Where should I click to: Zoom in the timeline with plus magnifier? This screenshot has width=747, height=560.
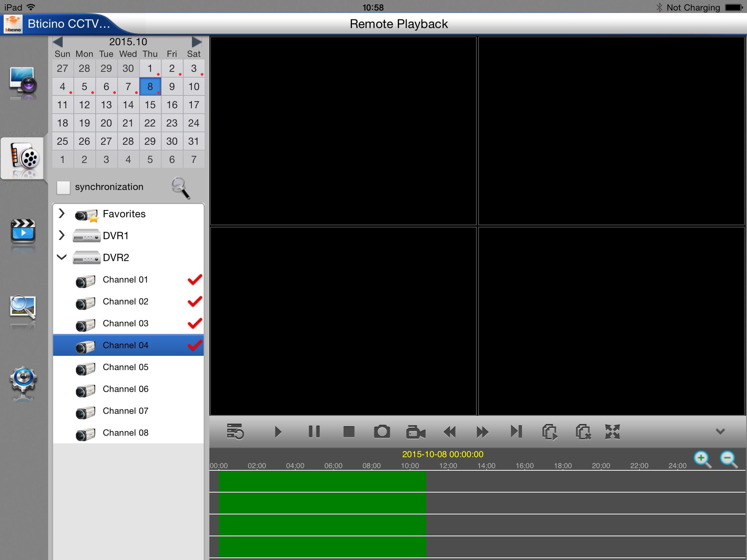703,459
